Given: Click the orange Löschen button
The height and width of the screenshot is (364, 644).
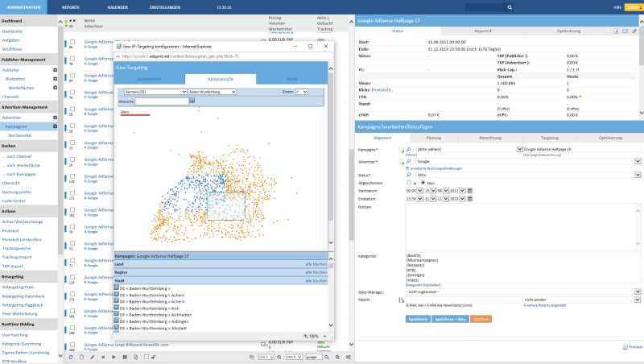Looking at the screenshot, I should coord(481,319).
